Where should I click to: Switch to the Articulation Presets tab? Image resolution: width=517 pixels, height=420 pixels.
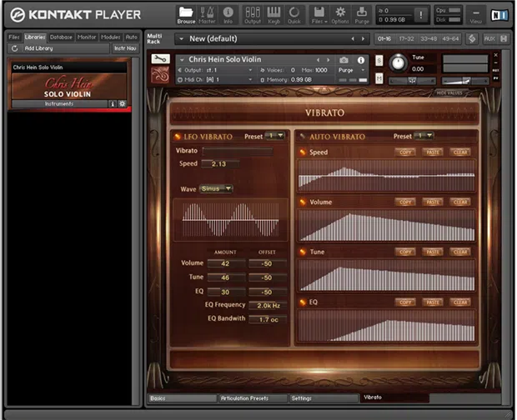pos(253,398)
